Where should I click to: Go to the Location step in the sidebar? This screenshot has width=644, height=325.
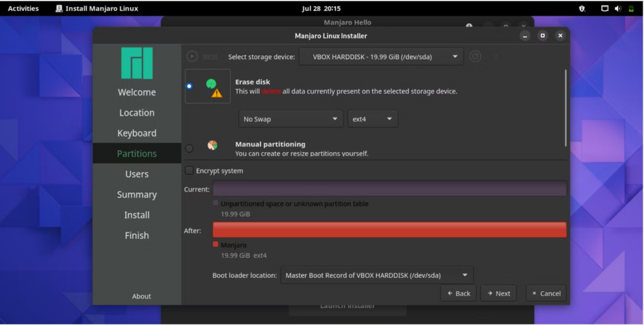(136, 113)
